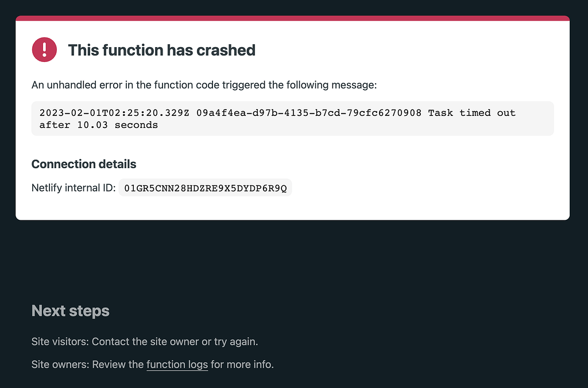Click the error timestamp 2023-02-01T02:25:20.329Z

[114, 113]
